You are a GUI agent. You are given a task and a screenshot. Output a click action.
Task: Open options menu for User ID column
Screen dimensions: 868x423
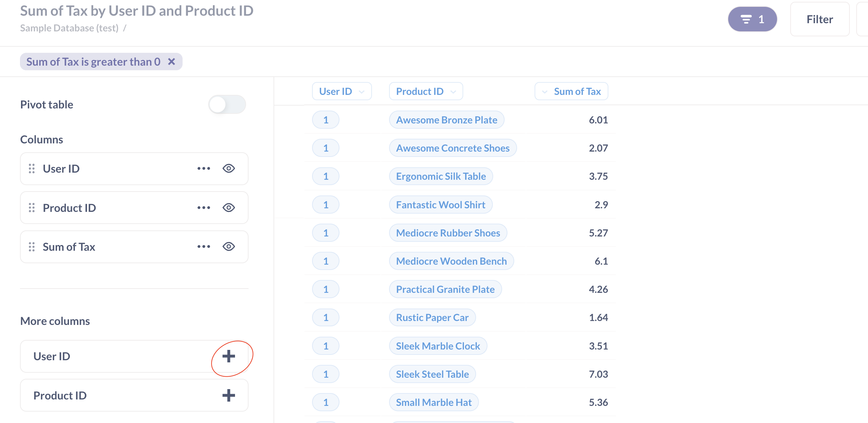(x=204, y=169)
